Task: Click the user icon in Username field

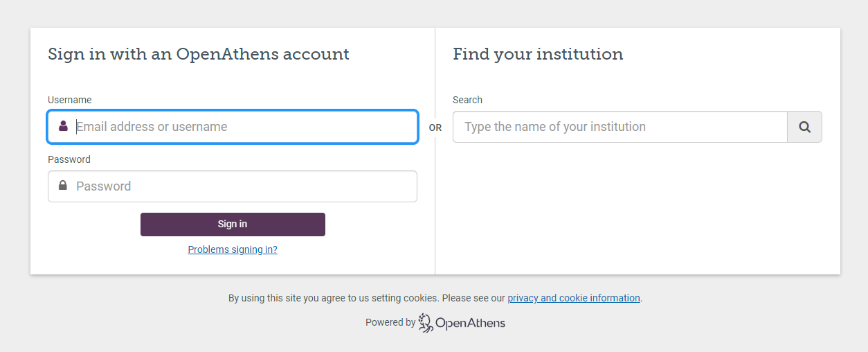Action: (x=63, y=126)
